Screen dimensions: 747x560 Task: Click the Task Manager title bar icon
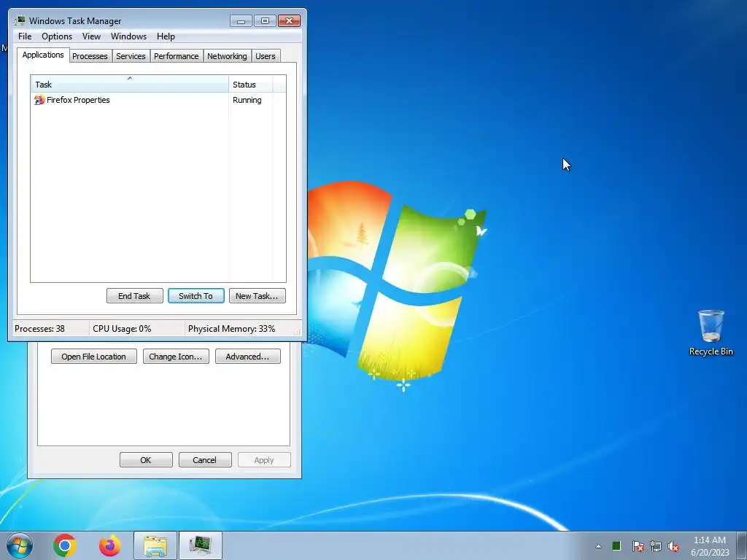click(20, 20)
